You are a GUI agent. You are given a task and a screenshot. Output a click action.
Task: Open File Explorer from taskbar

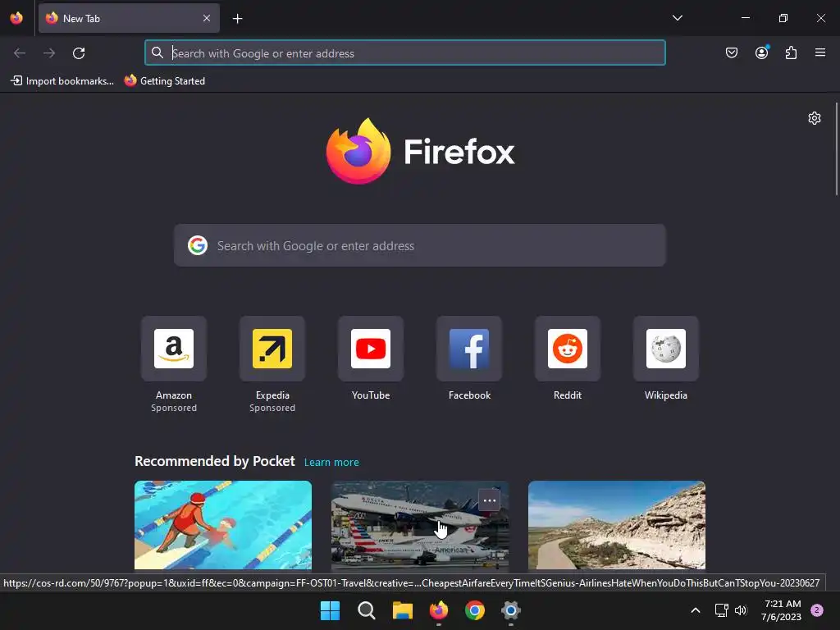tap(402, 610)
